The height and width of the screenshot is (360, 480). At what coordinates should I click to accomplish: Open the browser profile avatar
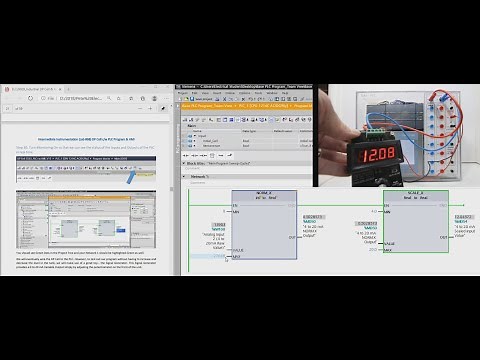(154, 98)
